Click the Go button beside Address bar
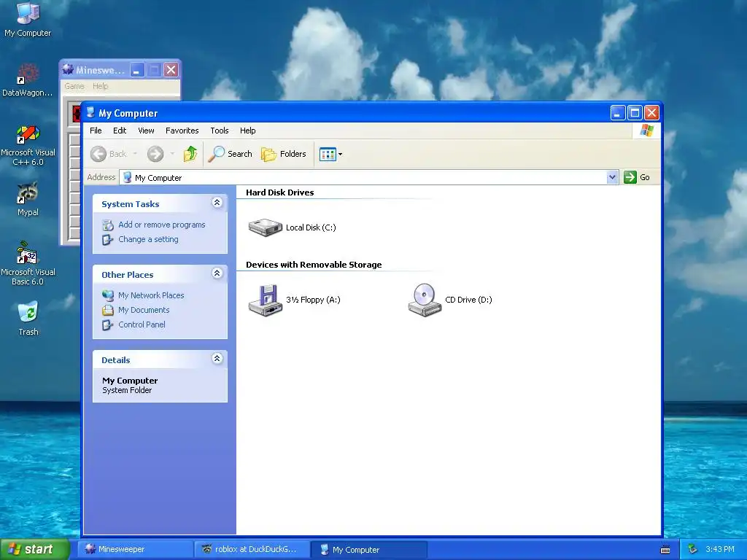The width and height of the screenshot is (747, 560). click(637, 177)
